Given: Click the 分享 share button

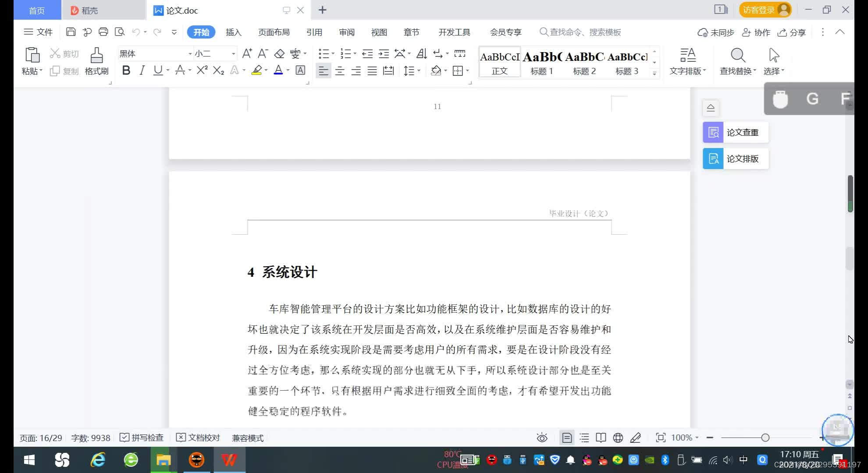Looking at the screenshot, I should pyautogui.click(x=792, y=32).
